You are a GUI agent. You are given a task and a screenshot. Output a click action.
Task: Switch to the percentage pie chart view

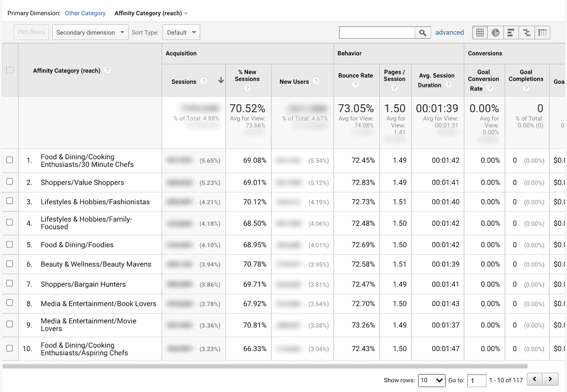(495, 33)
